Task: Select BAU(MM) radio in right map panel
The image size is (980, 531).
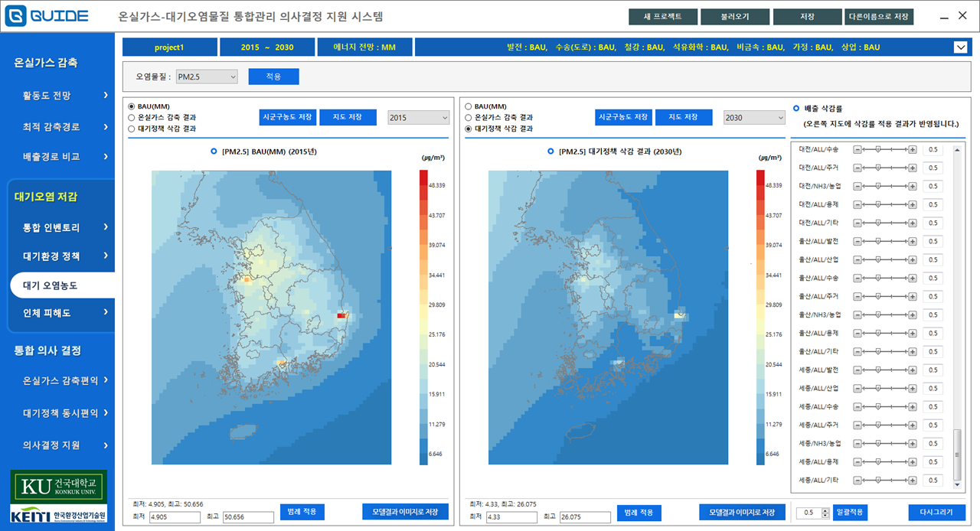Action: 469,106
